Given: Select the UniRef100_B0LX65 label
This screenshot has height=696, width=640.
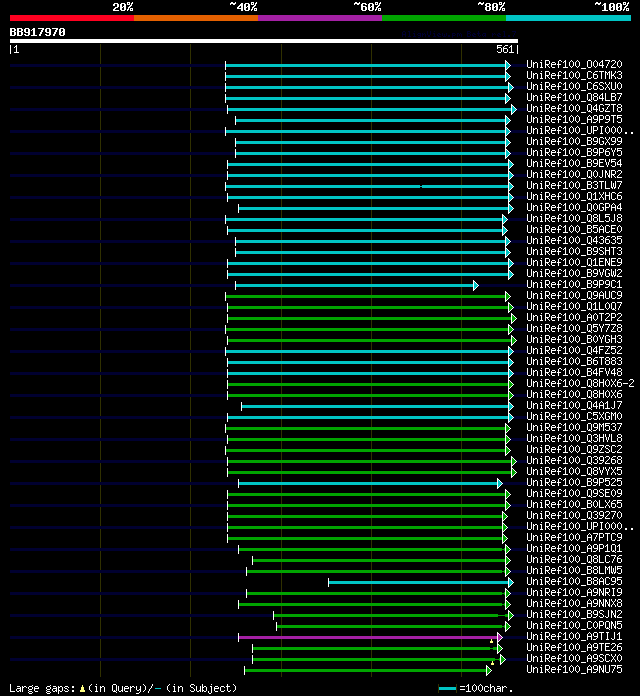Looking at the screenshot, I should 574,504.
